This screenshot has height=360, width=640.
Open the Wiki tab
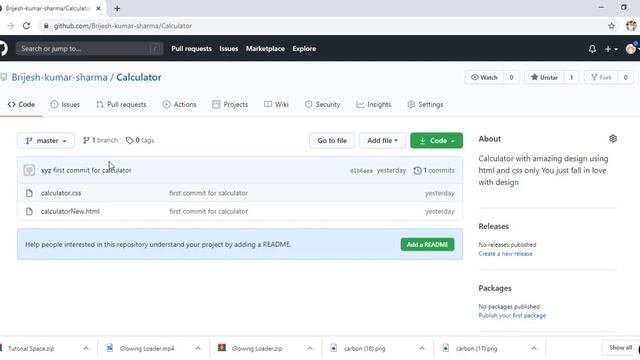[276, 105]
